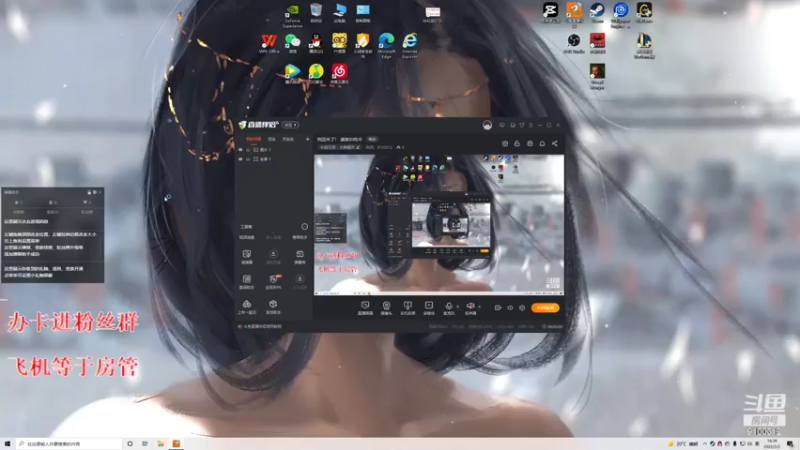Screen dimensions: 800x450
Task: Open the GeForce Experience desktop shortcut
Action: tap(292, 15)
